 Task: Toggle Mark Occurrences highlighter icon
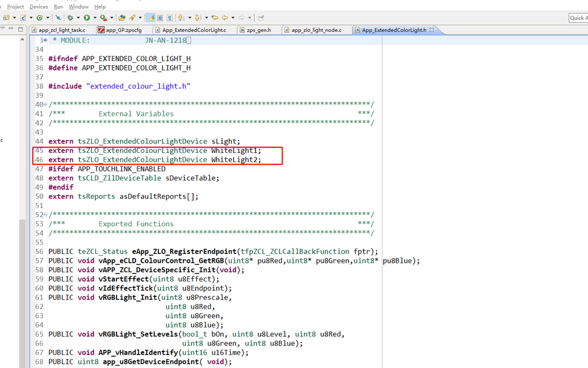151,18
